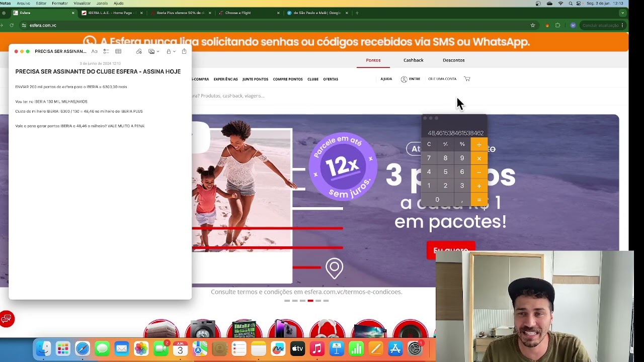Insert a checklist in the Notes toolbar

click(106, 51)
